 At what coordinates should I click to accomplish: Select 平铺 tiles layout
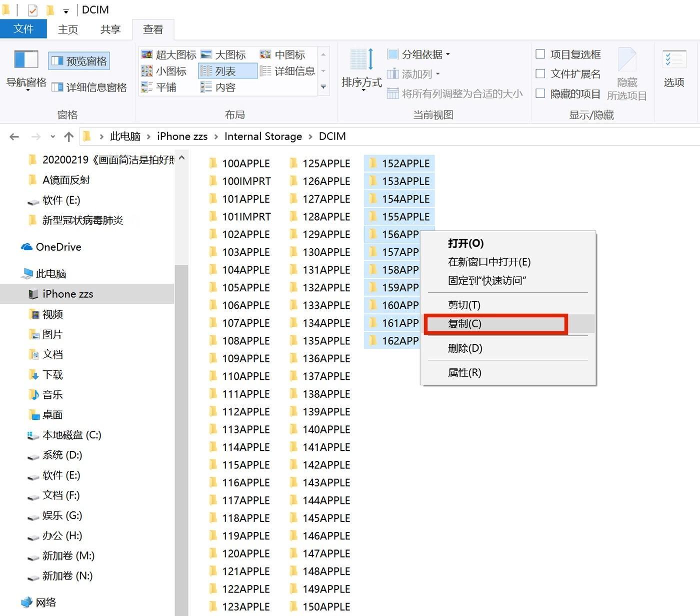tap(158, 87)
